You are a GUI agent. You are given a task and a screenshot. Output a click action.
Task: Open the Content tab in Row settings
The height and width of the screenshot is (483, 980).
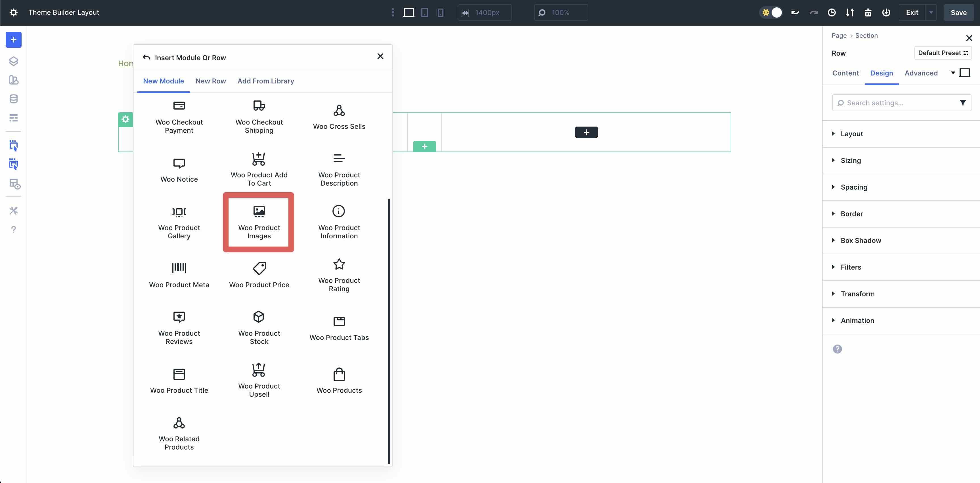[845, 73]
